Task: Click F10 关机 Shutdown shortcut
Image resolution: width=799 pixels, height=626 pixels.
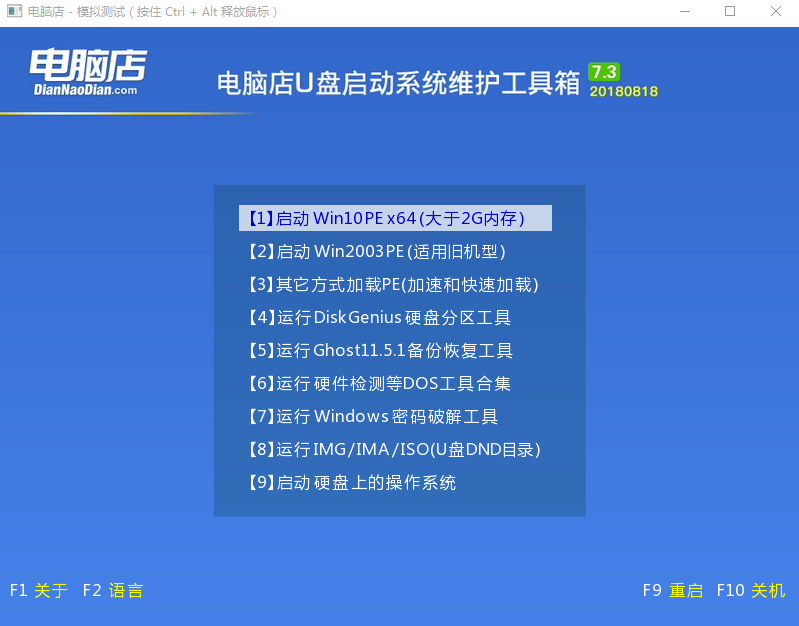Action: tap(751, 590)
